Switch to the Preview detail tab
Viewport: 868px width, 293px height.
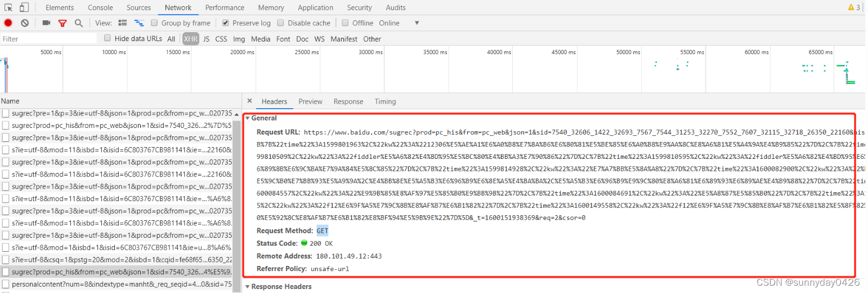point(310,101)
